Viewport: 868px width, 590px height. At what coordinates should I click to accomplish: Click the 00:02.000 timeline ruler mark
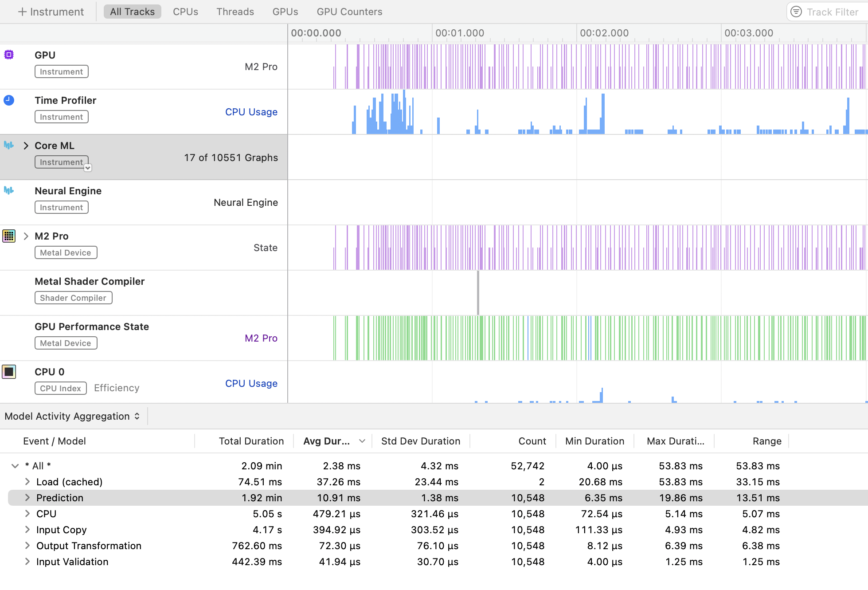pos(604,33)
